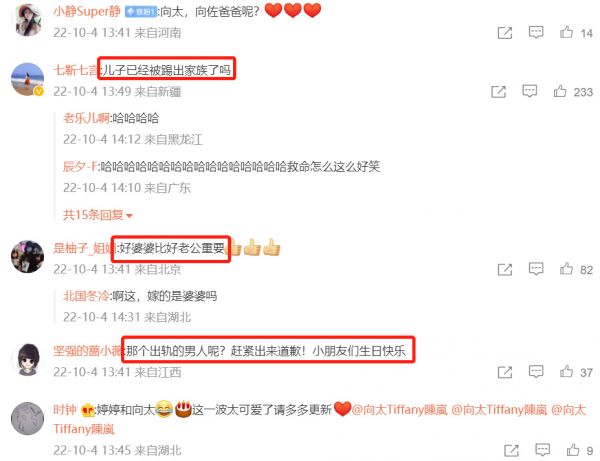Expand the 共15条回复 replies list
This screenshot has height=461, width=600.
98,215
